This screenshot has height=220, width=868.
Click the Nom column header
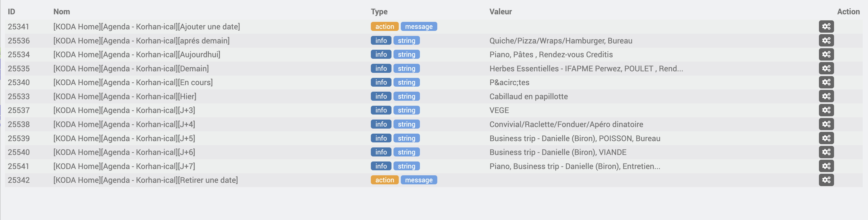click(x=62, y=12)
